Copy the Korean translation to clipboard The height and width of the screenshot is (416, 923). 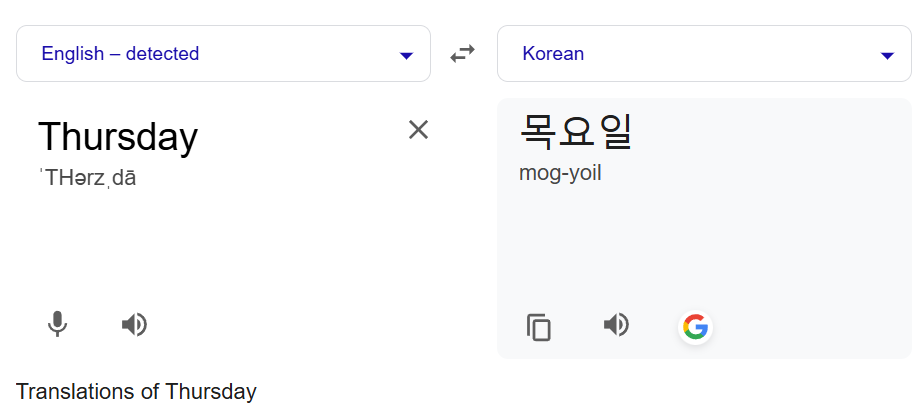click(x=539, y=327)
